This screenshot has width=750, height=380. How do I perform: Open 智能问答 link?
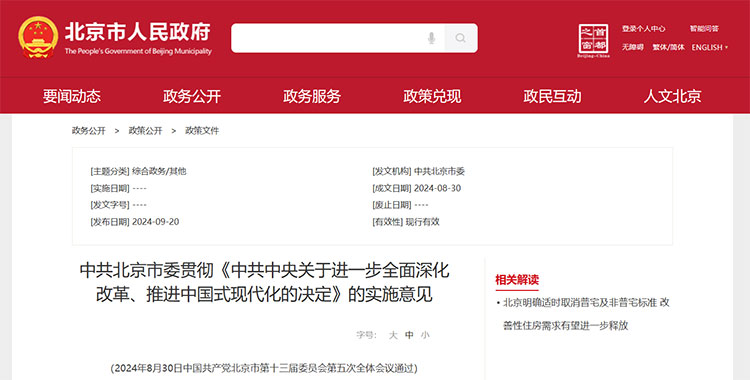[x=704, y=29]
